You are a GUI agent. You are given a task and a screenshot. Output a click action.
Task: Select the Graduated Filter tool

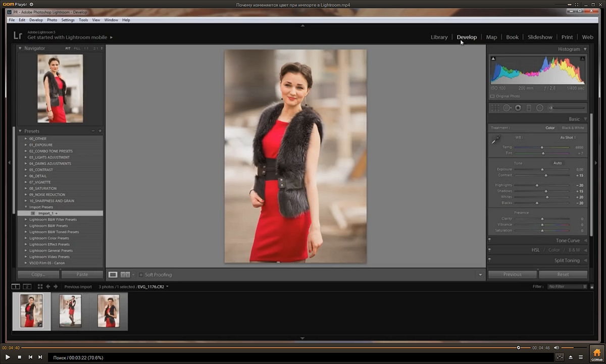(x=529, y=108)
